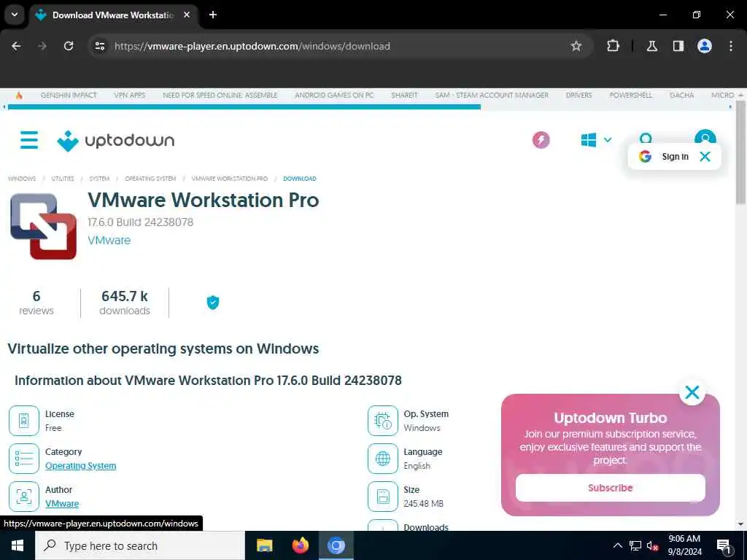Open ANDROID GAMES ON PC link
The width and height of the screenshot is (747, 560).
pos(334,96)
